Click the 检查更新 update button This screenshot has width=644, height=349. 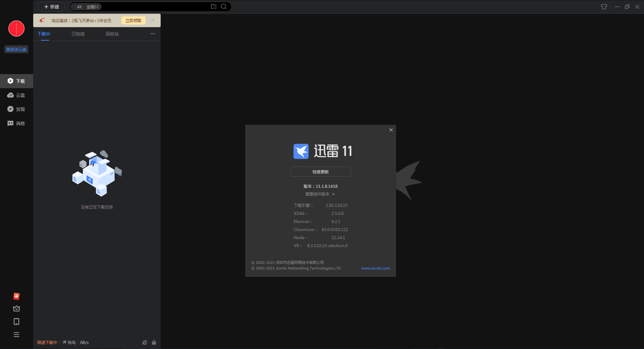pyautogui.click(x=320, y=172)
